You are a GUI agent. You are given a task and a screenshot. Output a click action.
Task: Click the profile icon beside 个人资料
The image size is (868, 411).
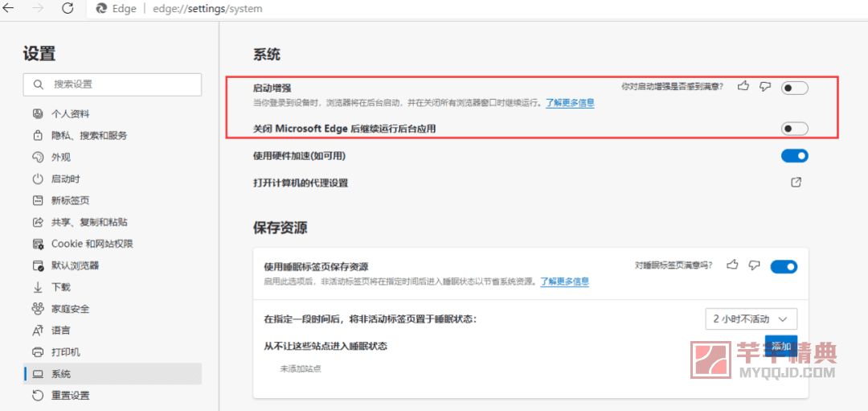[39, 114]
